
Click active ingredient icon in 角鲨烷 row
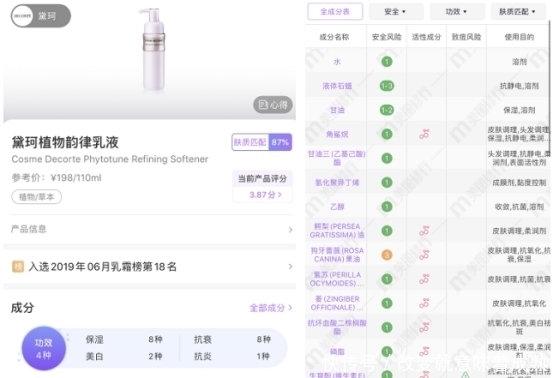pos(424,134)
